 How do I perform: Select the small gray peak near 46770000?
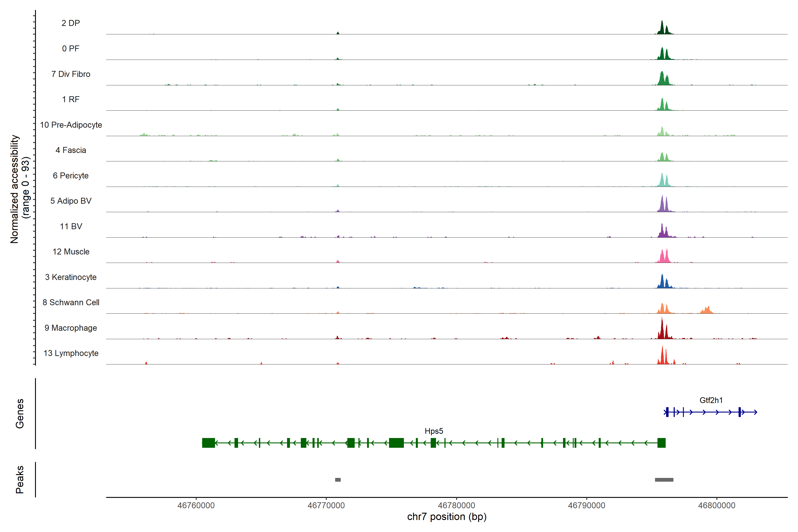(338, 479)
